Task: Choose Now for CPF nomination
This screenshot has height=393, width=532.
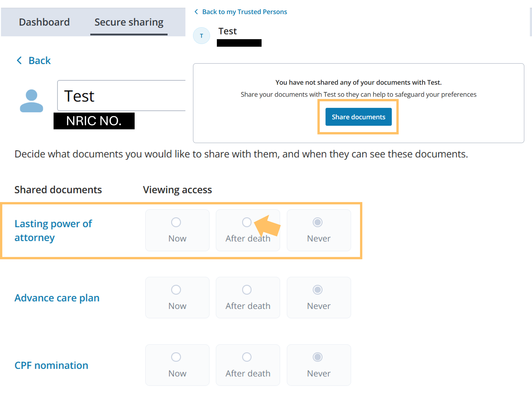Action: [x=176, y=357]
